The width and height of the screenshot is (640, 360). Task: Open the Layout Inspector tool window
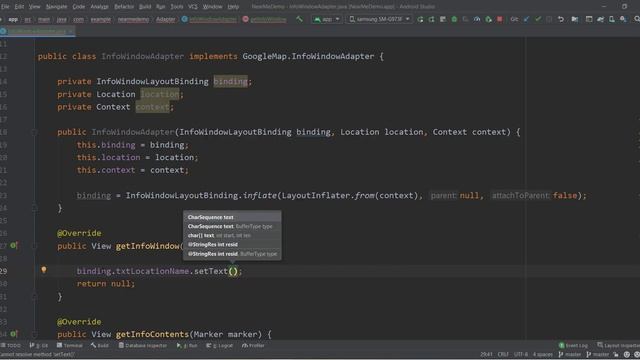[x=618, y=345]
